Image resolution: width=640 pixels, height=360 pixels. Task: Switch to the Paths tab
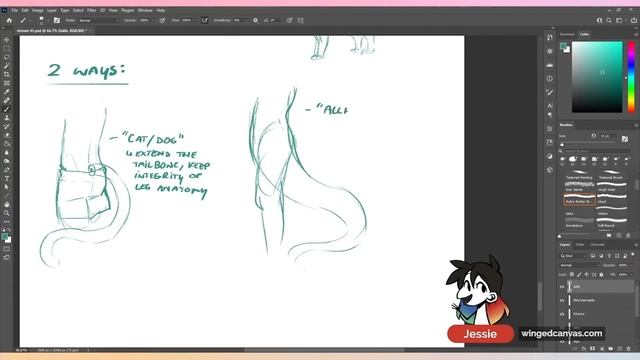pyautogui.click(x=580, y=245)
